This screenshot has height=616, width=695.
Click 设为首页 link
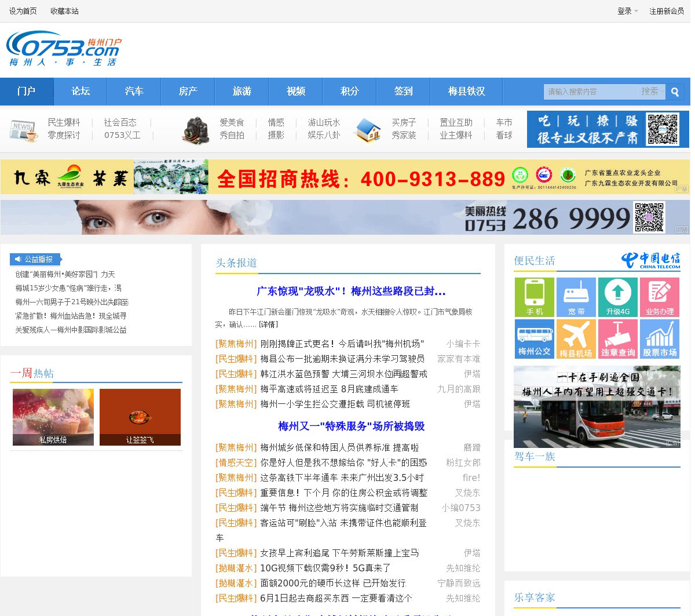click(x=23, y=11)
